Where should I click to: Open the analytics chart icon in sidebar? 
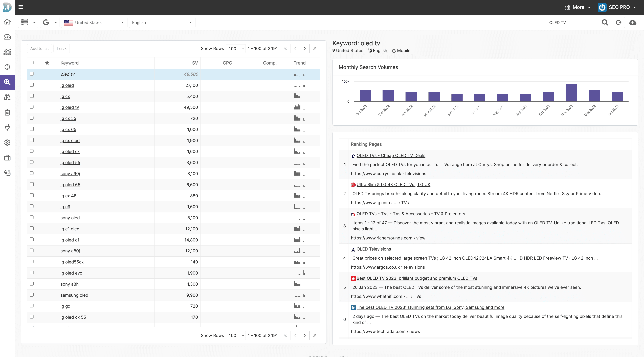coord(7,52)
